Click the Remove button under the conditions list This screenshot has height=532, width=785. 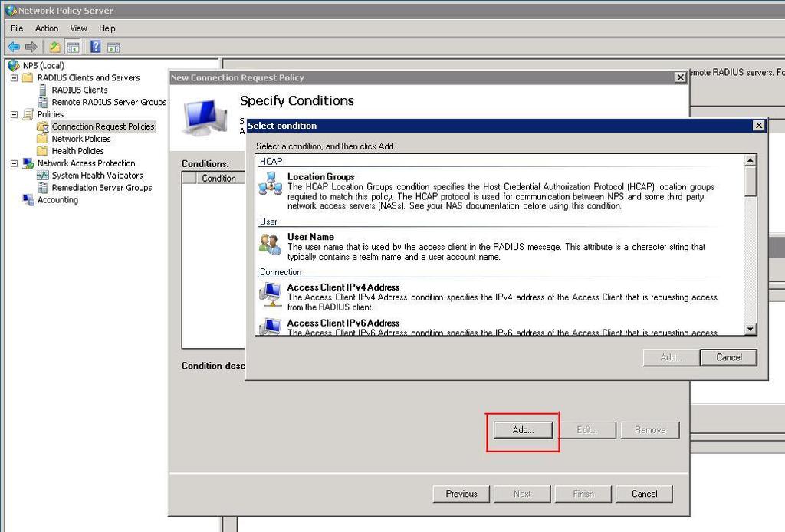pyautogui.click(x=650, y=430)
